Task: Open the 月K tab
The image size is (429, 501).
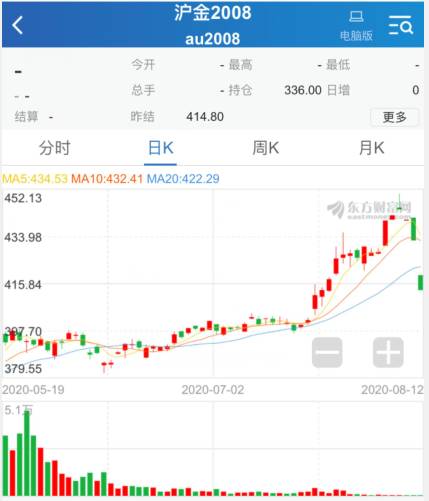Action: click(371, 148)
